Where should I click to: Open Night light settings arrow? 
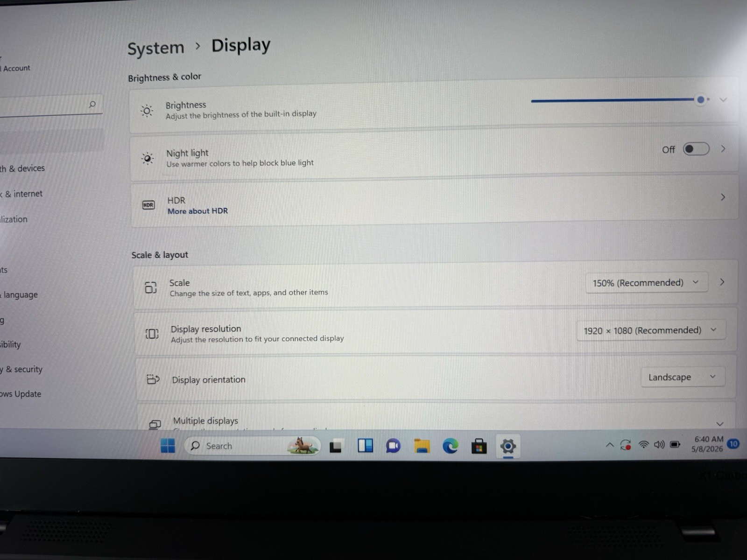[x=723, y=149]
